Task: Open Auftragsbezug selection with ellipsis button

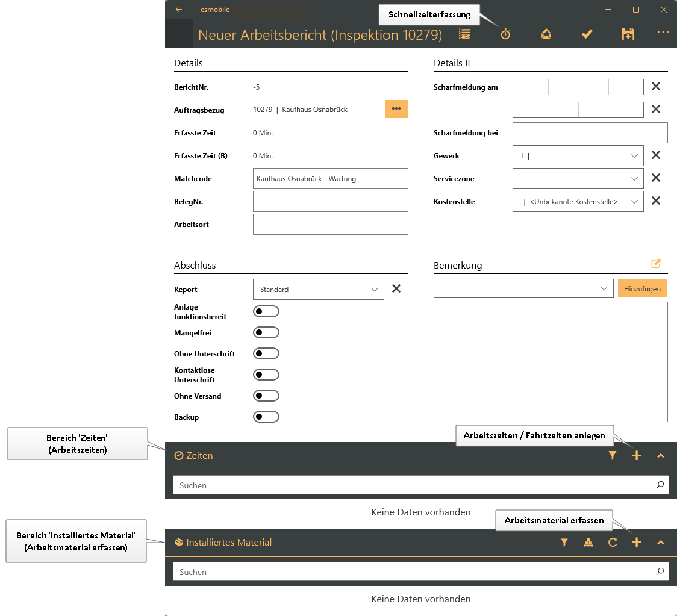Action: pyautogui.click(x=396, y=109)
